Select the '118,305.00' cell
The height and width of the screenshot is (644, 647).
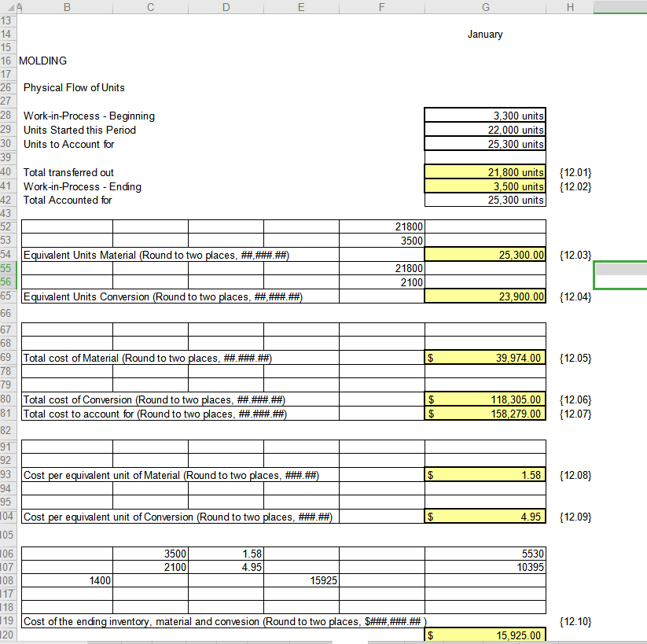(x=485, y=399)
